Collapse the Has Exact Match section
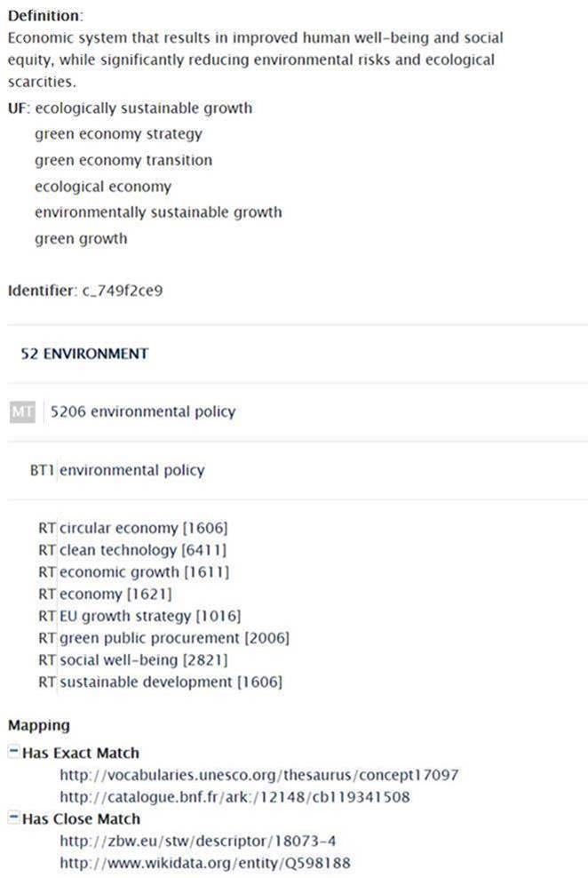The height and width of the screenshot is (878, 588). [14, 753]
